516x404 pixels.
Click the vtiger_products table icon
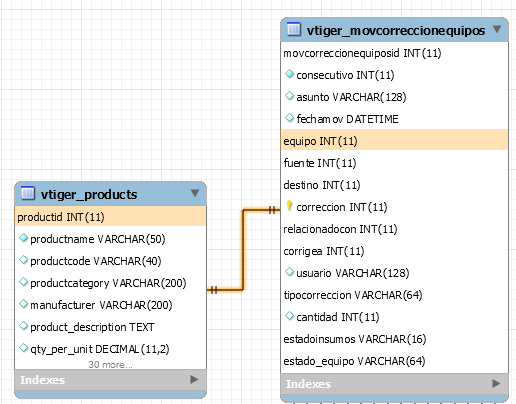pyautogui.click(x=28, y=193)
